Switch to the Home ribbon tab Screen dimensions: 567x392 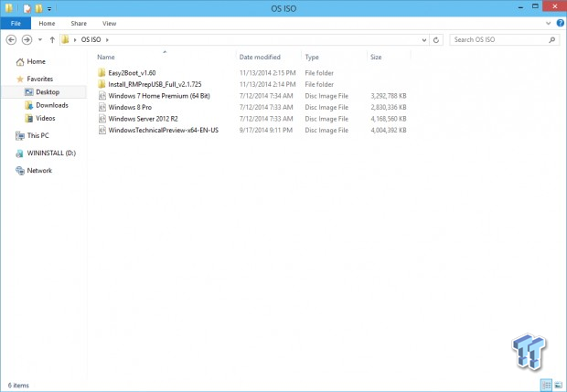[x=47, y=24]
